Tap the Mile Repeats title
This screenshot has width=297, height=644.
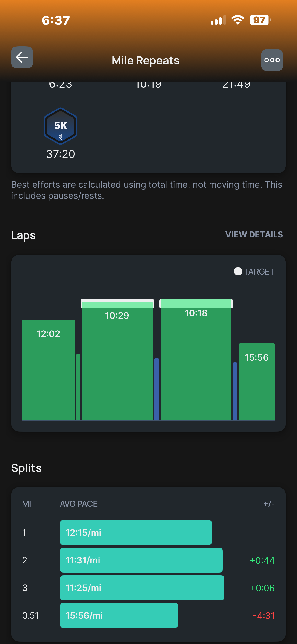(x=146, y=61)
